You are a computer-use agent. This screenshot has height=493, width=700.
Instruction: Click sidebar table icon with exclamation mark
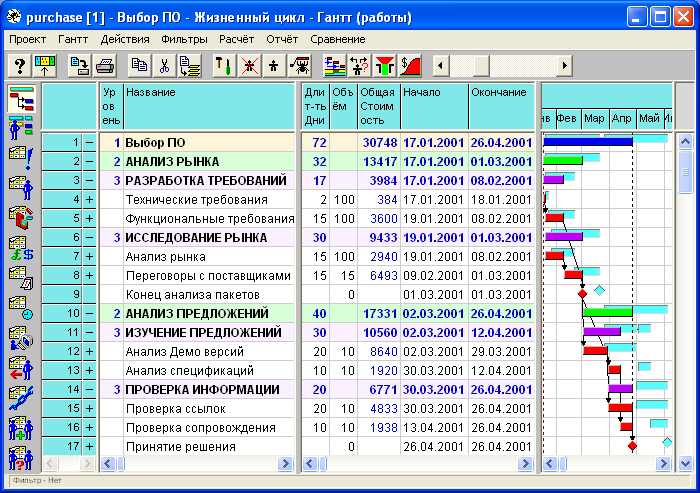pos(21,158)
